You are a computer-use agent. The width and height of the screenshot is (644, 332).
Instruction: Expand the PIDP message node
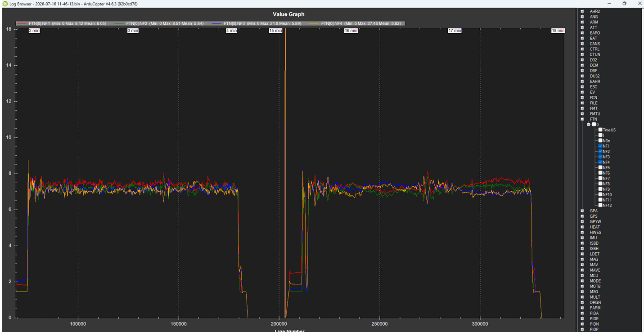point(582,330)
